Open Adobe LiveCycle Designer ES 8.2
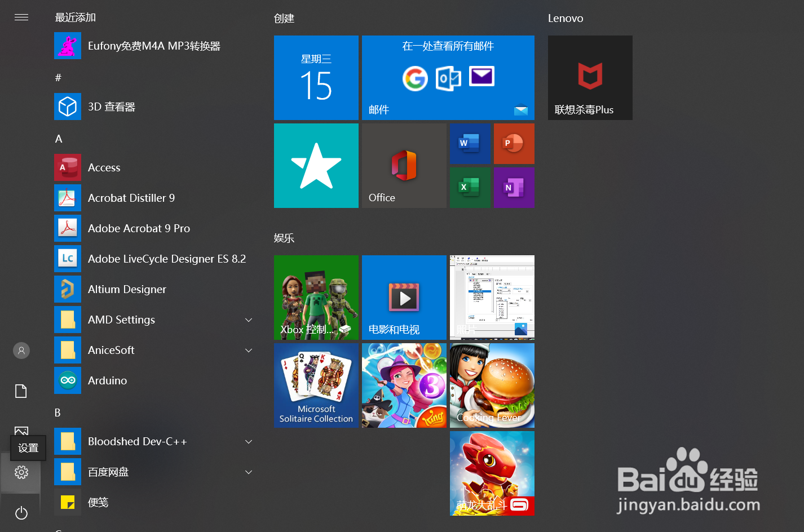This screenshot has height=532, width=804. tap(167, 259)
